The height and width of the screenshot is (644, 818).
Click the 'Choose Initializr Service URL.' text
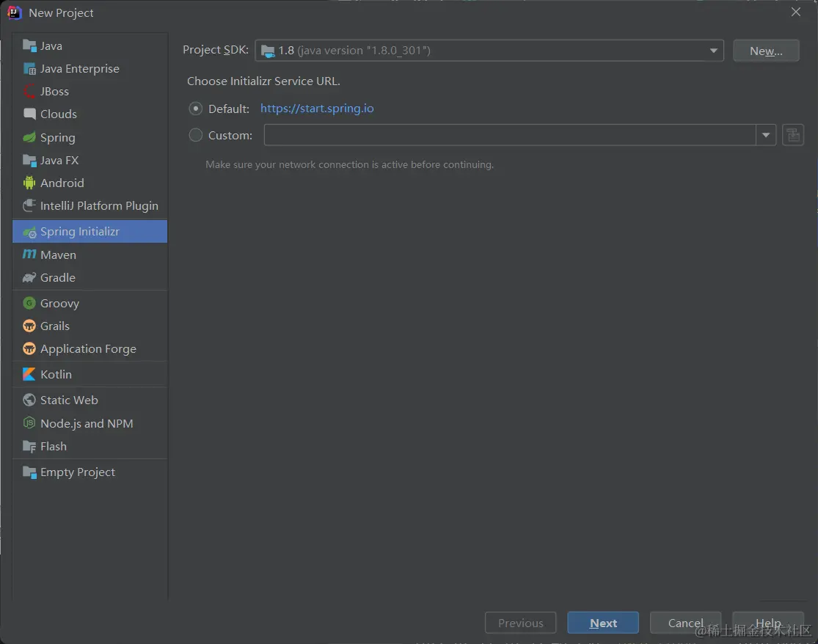tap(263, 81)
